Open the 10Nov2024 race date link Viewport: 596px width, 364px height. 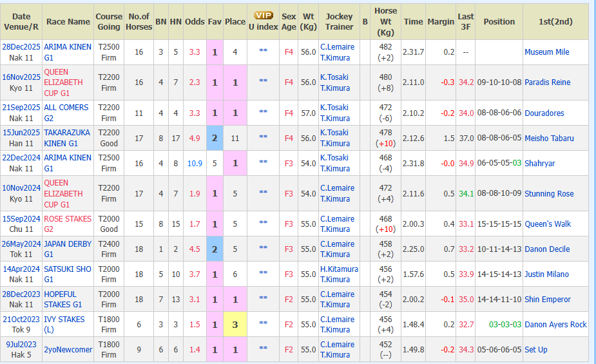(x=21, y=188)
